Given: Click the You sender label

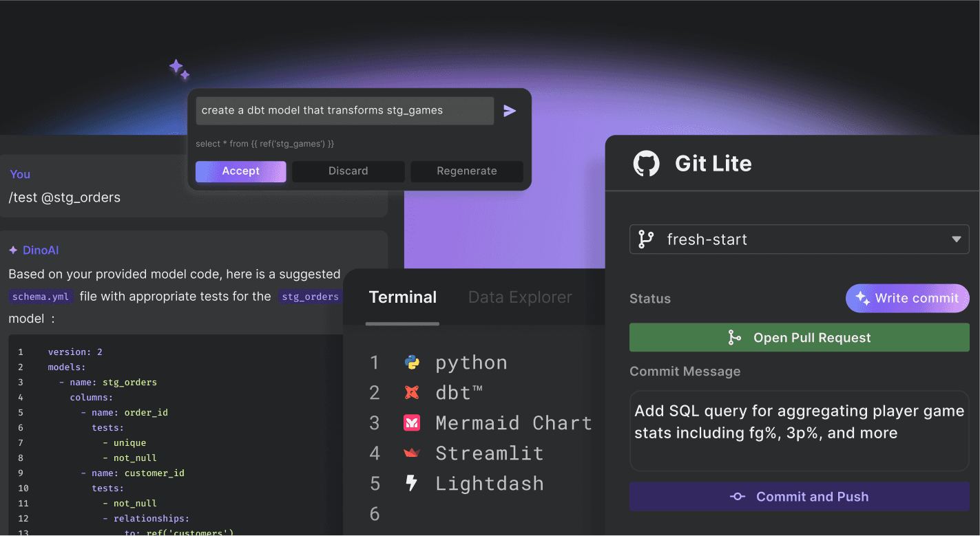Looking at the screenshot, I should coord(20,174).
